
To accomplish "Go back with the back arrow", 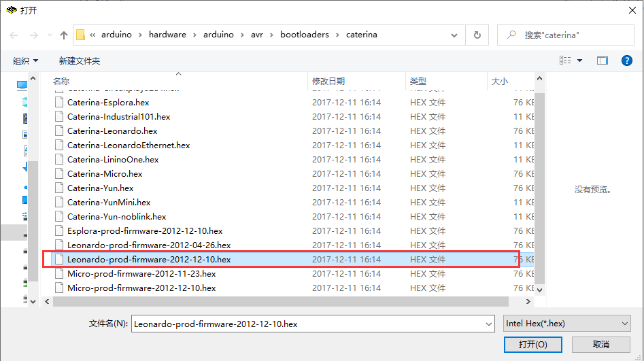I will click(x=14, y=35).
